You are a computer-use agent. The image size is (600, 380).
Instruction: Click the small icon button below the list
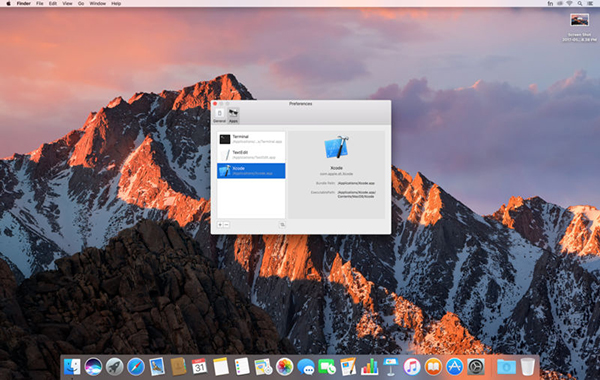coord(282,225)
